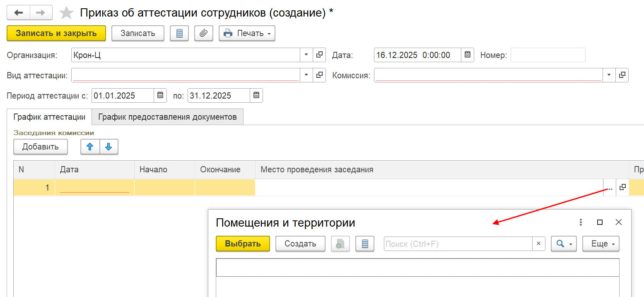Add the document to favorites with the star
Image resolution: width=644 pixels, height=297 pixels.
point(66,13)
